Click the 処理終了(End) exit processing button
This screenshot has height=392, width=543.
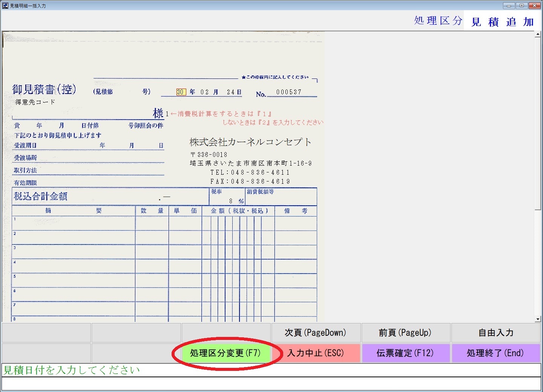tap(496, 353)
